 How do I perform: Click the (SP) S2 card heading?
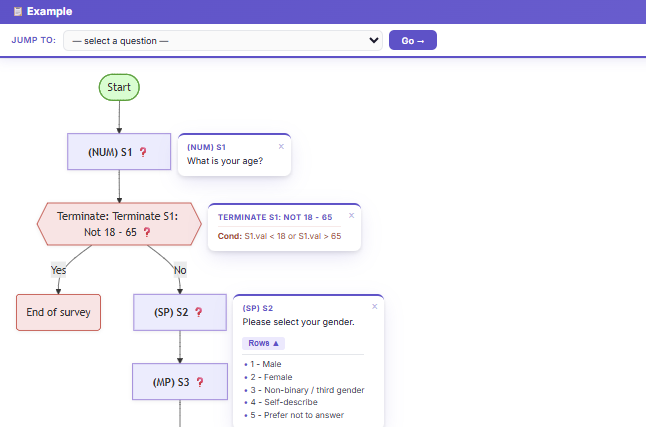(257, 308)
